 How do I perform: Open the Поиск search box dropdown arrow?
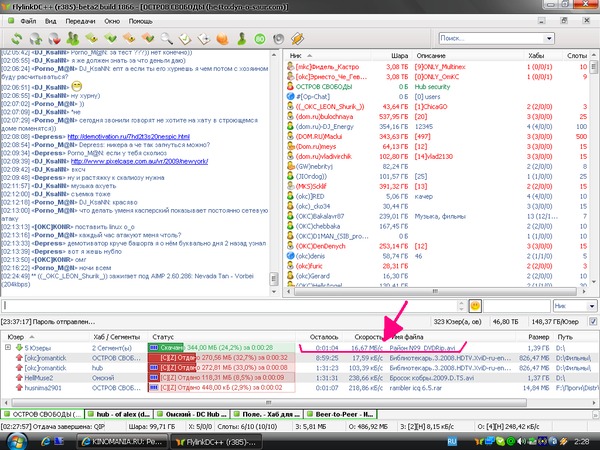(x=549, y=38)
